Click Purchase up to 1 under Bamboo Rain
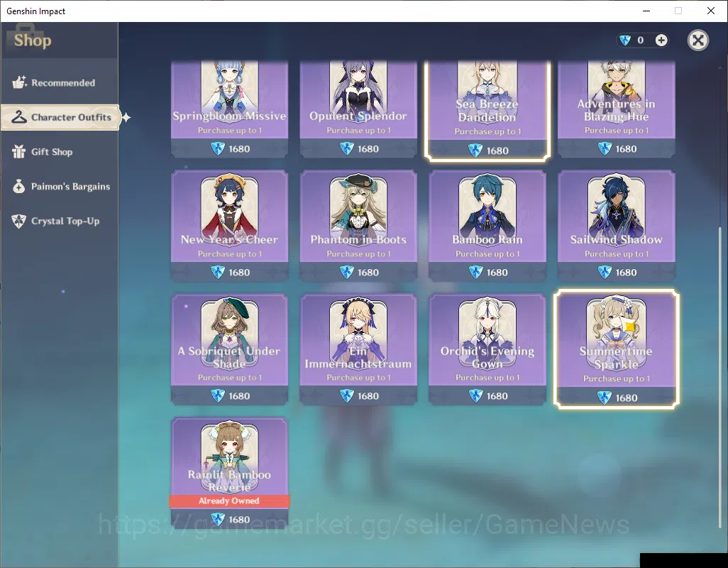728x568 pixels. (487, 254)
